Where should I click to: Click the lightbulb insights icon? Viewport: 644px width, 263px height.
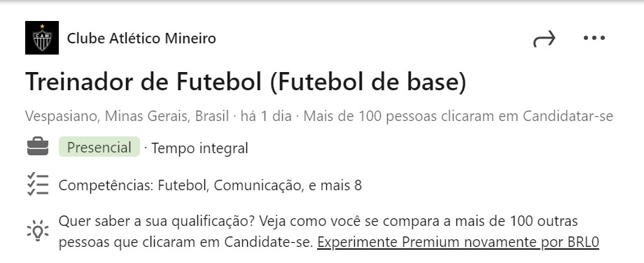[x=38, y=231]
